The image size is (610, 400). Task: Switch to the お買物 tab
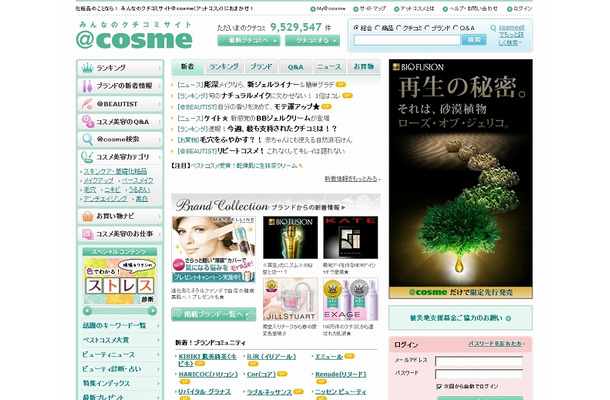[x=364, y=67]
